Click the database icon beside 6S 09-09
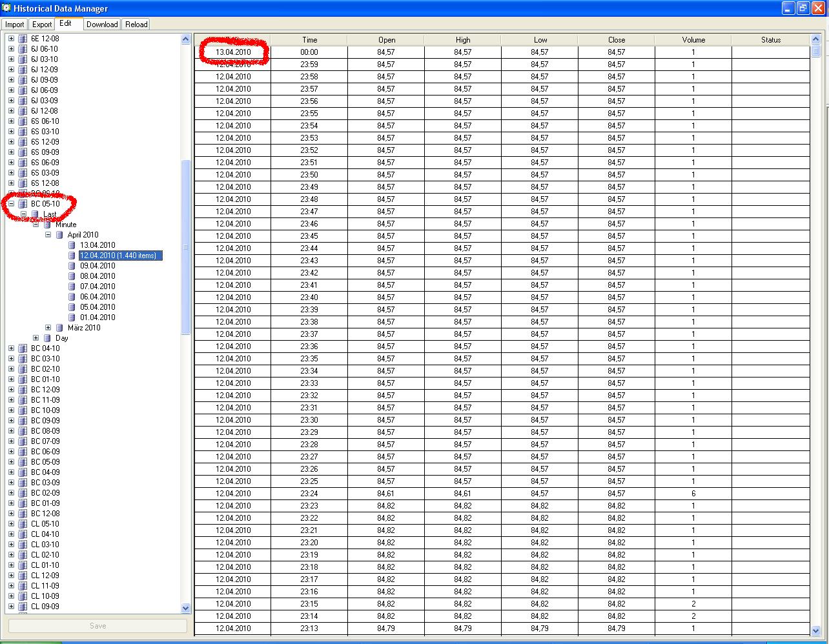The width and height of the screenshot is (829, 644). coord(23,152)
